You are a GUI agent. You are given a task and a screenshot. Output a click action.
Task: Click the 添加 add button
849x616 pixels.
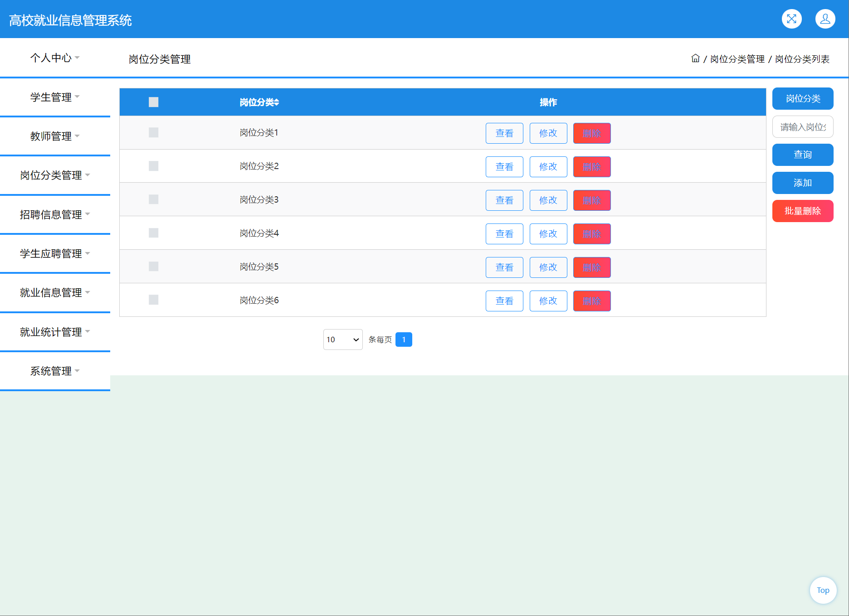[x=803, y=183]
